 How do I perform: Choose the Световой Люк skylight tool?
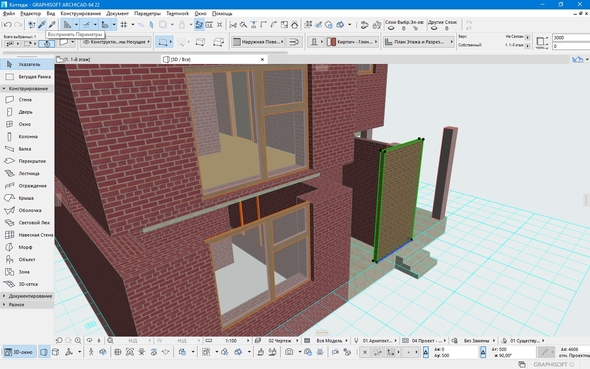point(27,223)
